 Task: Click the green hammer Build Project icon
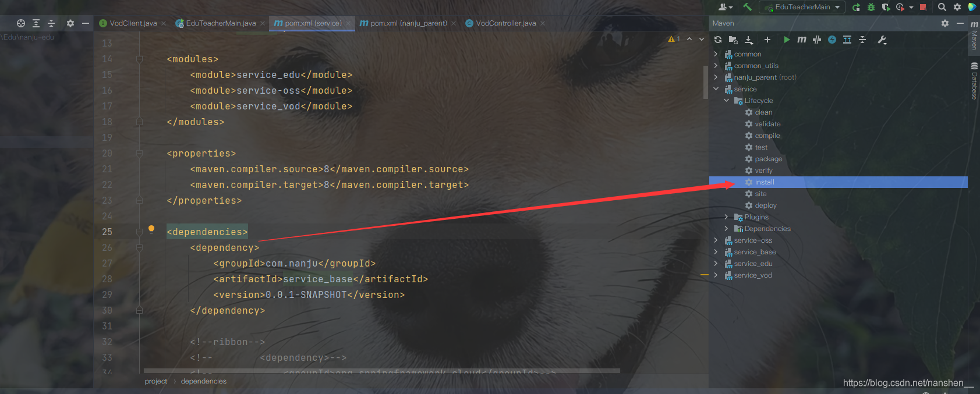pyautogui.click(x=747, y=7)
